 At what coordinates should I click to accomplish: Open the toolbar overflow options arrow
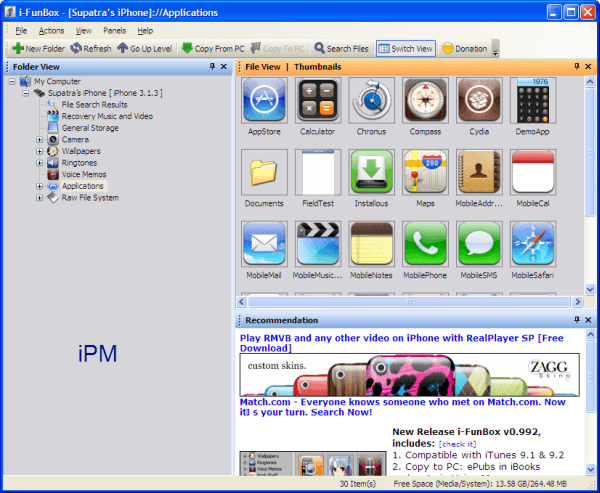[495, 53]
